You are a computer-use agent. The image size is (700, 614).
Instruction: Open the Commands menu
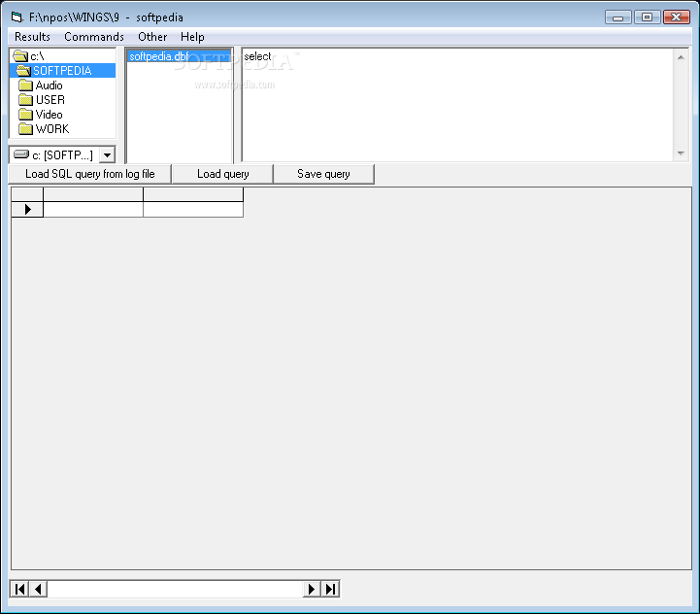[x=94, y=37]
